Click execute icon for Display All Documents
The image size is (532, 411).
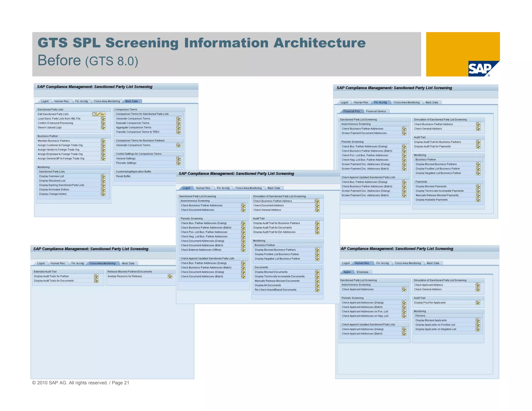[317, 285]
